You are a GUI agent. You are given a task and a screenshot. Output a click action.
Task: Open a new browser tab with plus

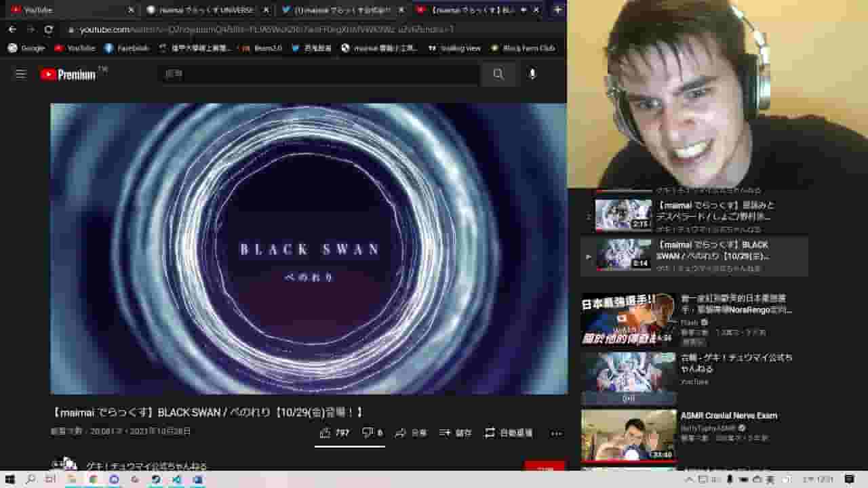pos(557,10)
